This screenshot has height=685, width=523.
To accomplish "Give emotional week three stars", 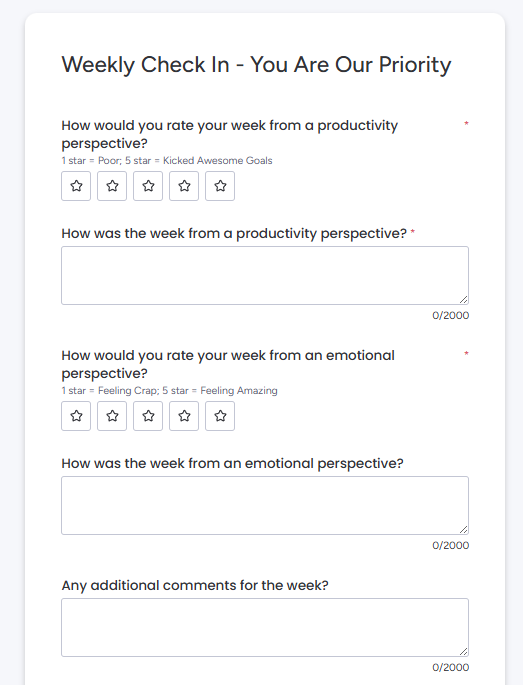I will pyautogui.click(x=148, y=416).
